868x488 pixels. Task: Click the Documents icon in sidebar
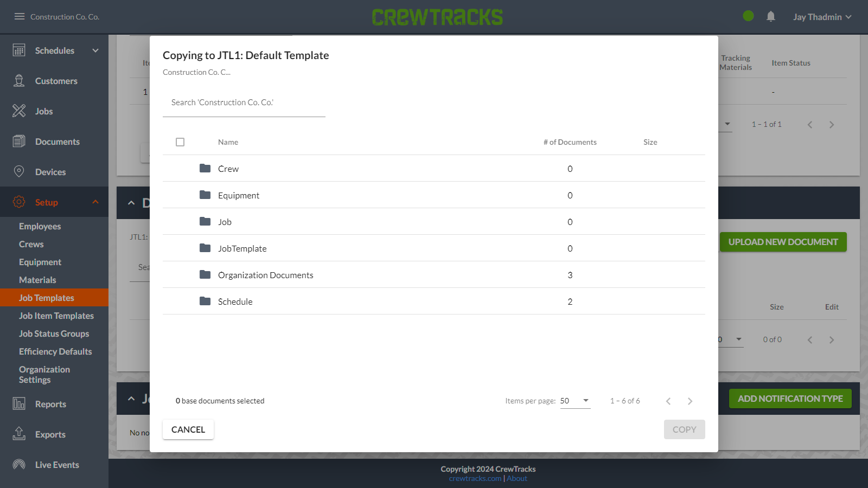19,142
